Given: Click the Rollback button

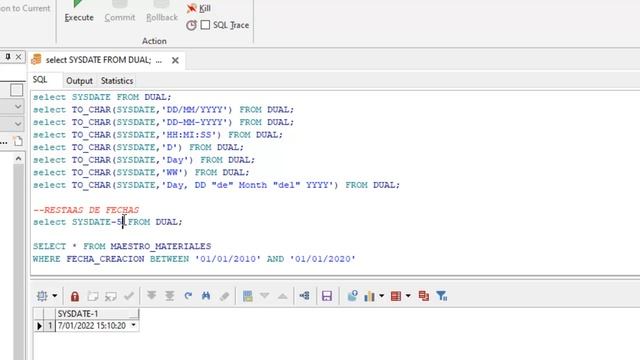Looking at the screenshot, I should [162, 11].
